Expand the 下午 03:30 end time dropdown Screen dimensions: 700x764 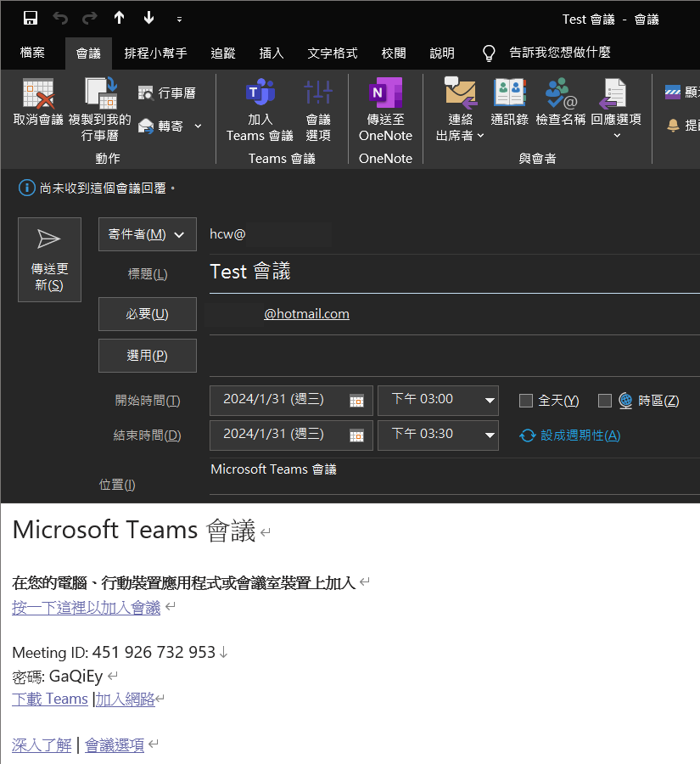coord(490,435)
